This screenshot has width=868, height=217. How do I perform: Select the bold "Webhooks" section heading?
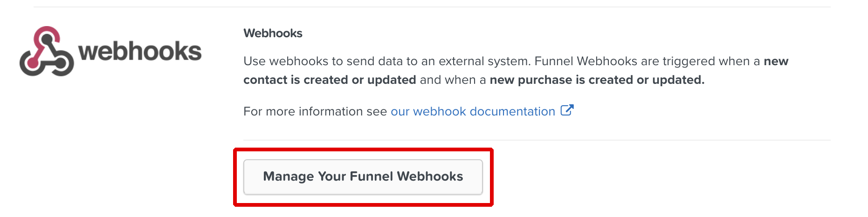point(273,34)
